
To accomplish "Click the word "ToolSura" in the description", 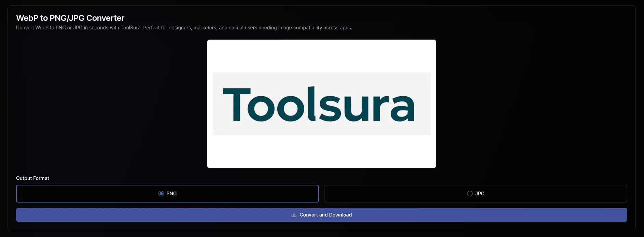I will [x=131, y=28].
